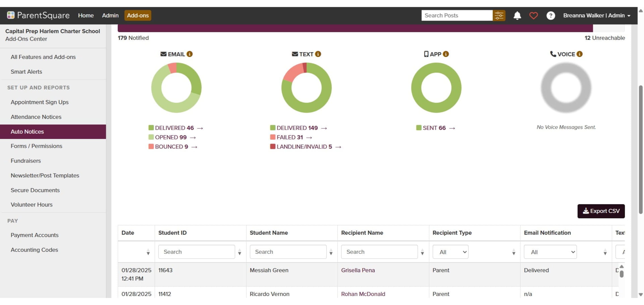Open Email Notification All dropdown
Screen dimensions: 644x305
coord(550,252)
